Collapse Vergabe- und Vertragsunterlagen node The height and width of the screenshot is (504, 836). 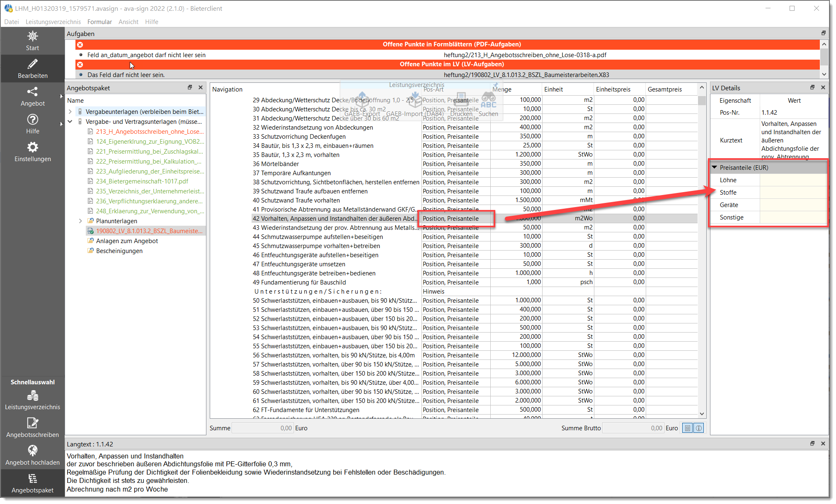click(70, 122)
